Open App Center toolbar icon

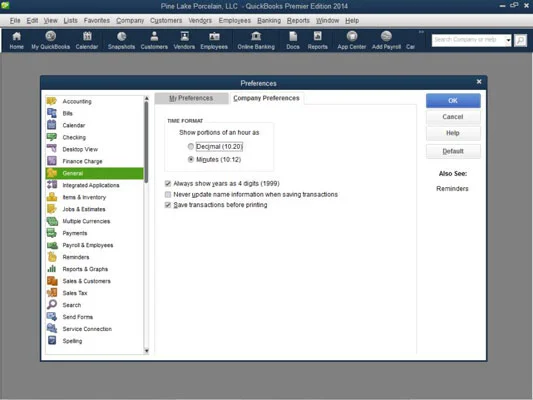(351, 40)
